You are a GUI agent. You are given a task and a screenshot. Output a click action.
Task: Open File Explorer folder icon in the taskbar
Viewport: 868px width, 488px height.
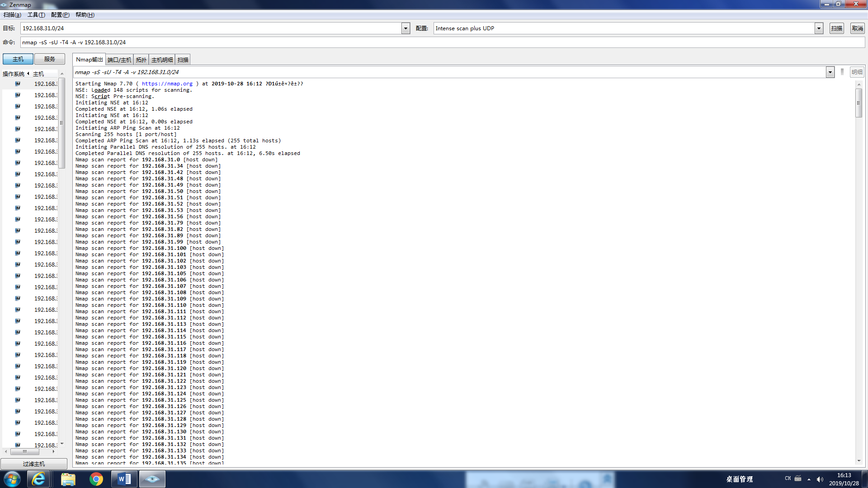click(68, 479)
